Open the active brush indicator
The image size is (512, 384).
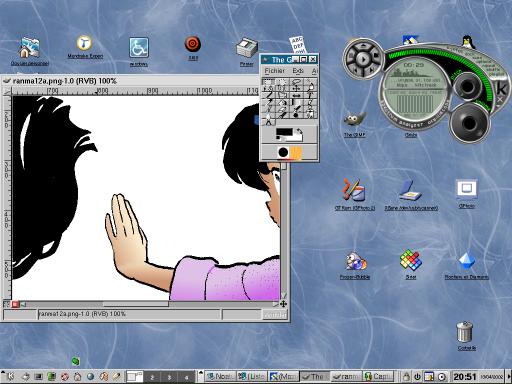coord(283,153)
